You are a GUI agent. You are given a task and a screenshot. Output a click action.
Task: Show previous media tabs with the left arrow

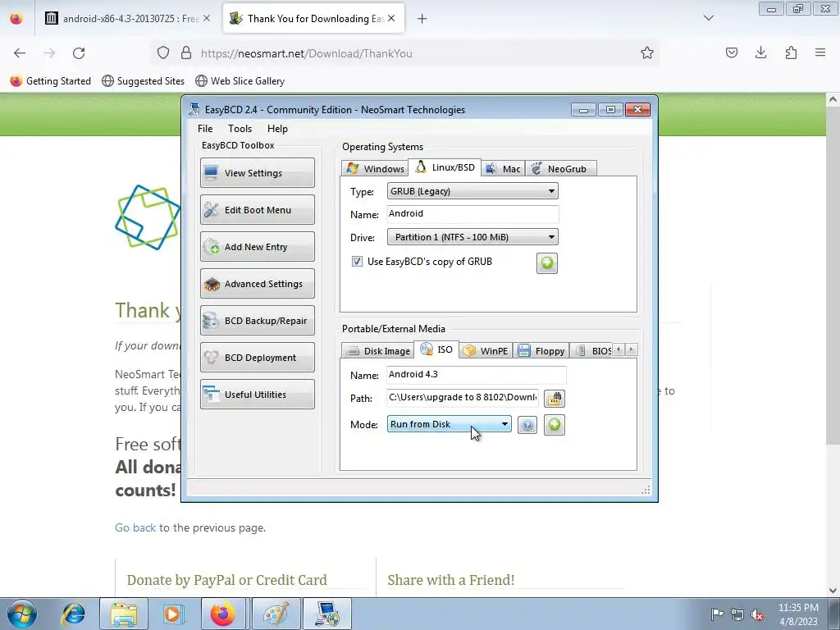pyautogui.click(x=619, y=349)
